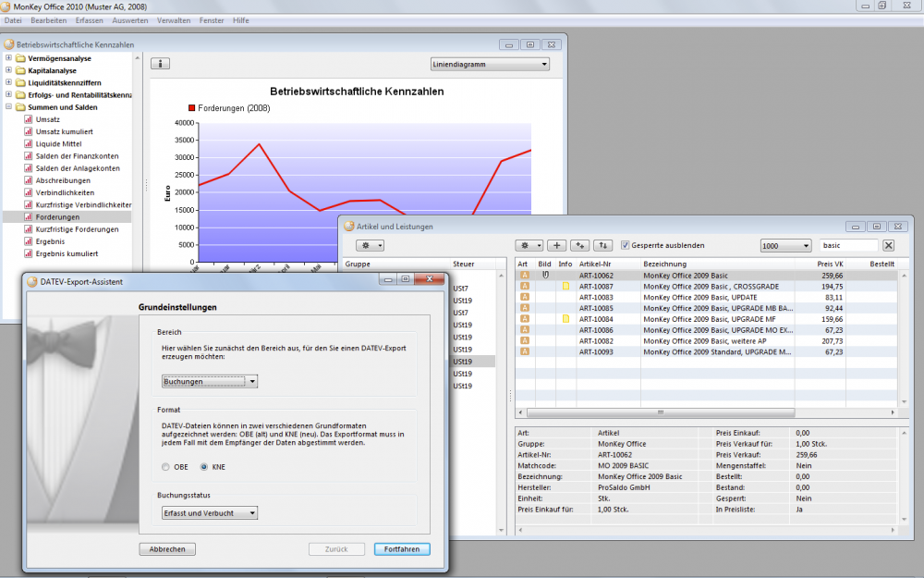This screenshot has width=924, height=578.
Task: Click the paperclip icon in the ART-10062 row
Action: [545, 275]
